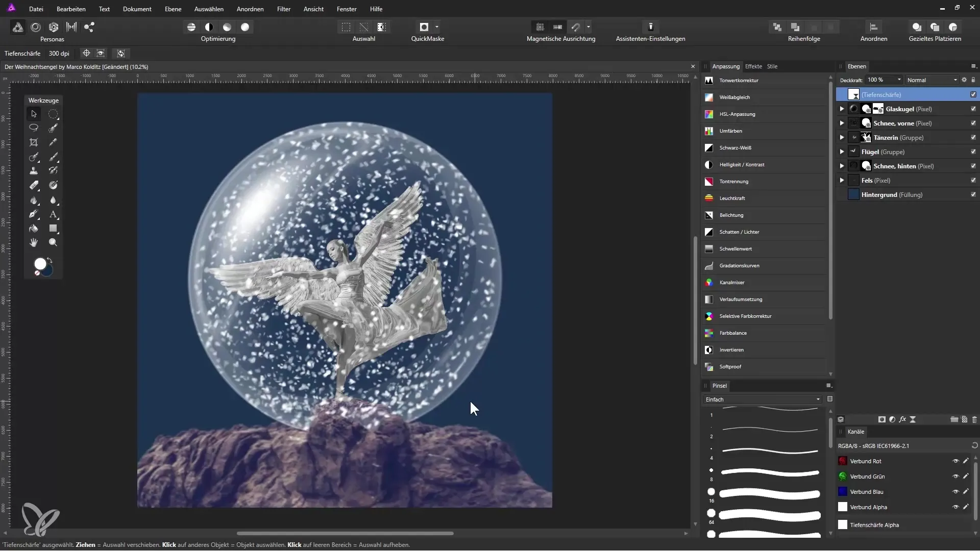Select all via Auswahl toolbar

coord(346,27)
